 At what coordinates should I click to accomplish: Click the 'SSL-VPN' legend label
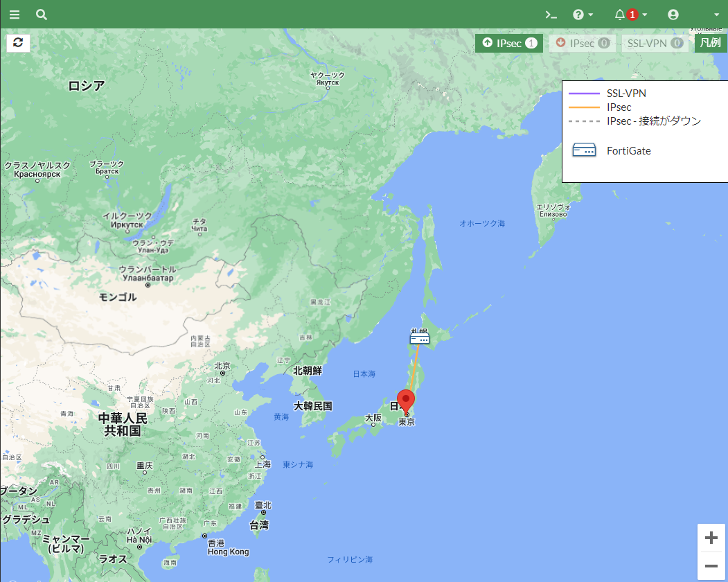(626, 94)
